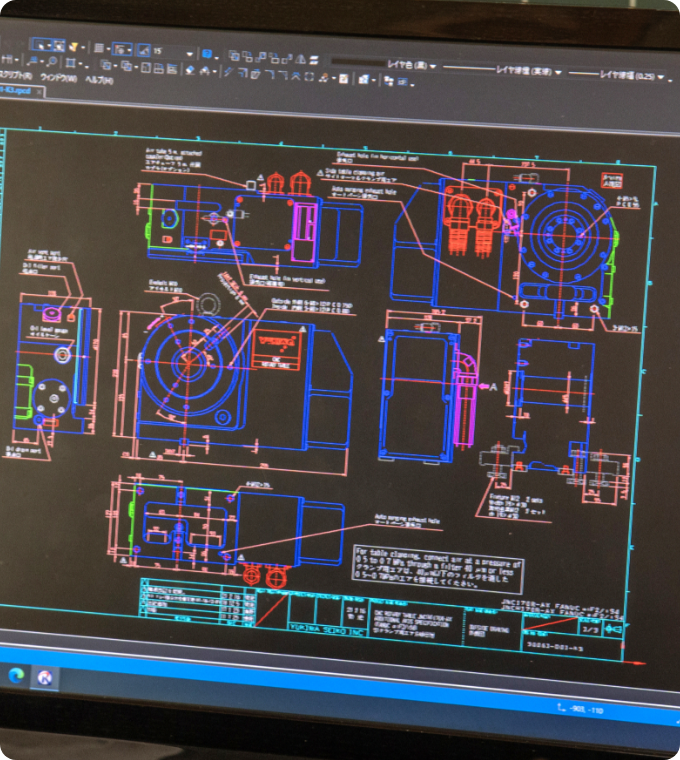The width and height of the screenshot is (680, 760).
Task: Click the text A tool icon
Action: [206, 71]
